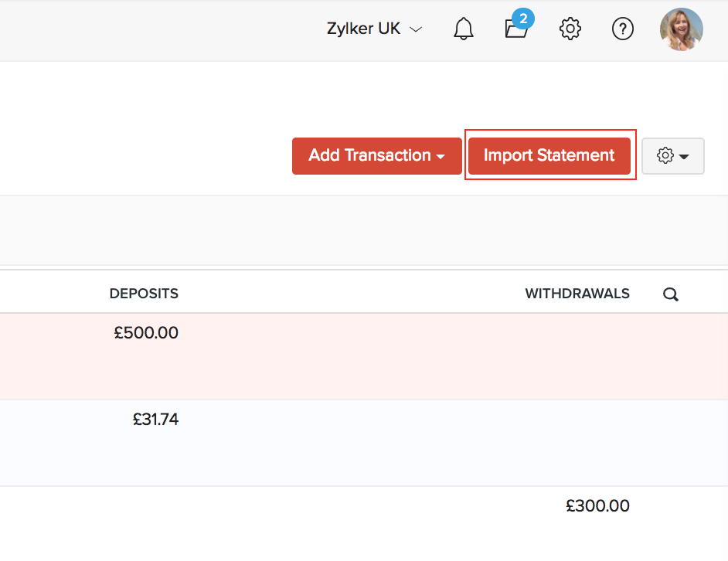The width and height of the screenshot is (728, 561).
Task: Open the Add Transaction dropdown
Action: point(376,156)
